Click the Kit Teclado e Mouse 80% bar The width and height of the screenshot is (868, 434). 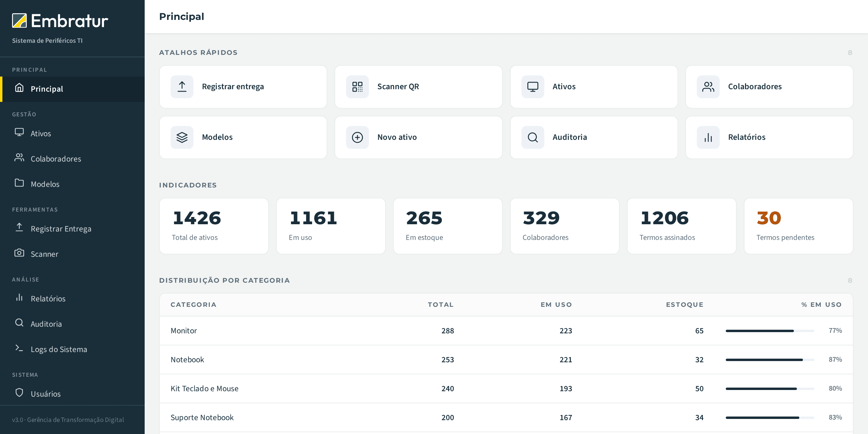(770, 388)
